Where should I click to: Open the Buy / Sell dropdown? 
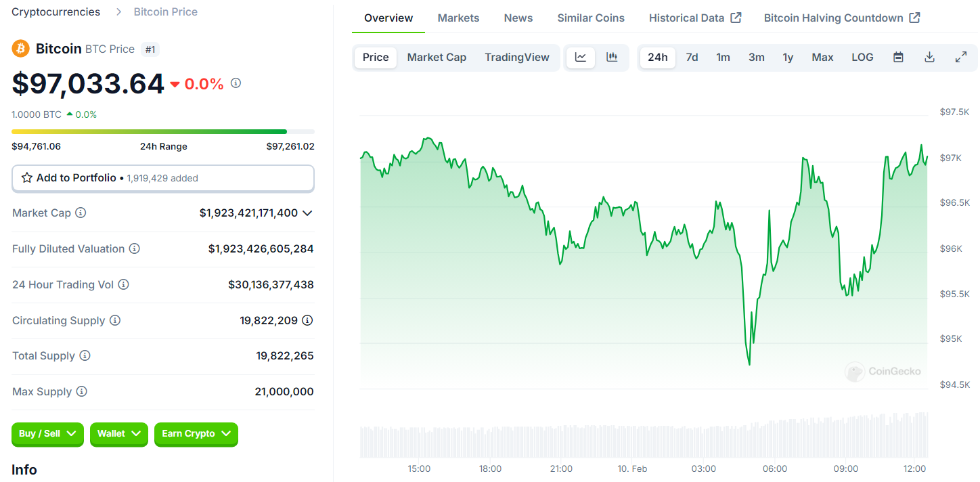pyautogui.click(x=47, y=434)
